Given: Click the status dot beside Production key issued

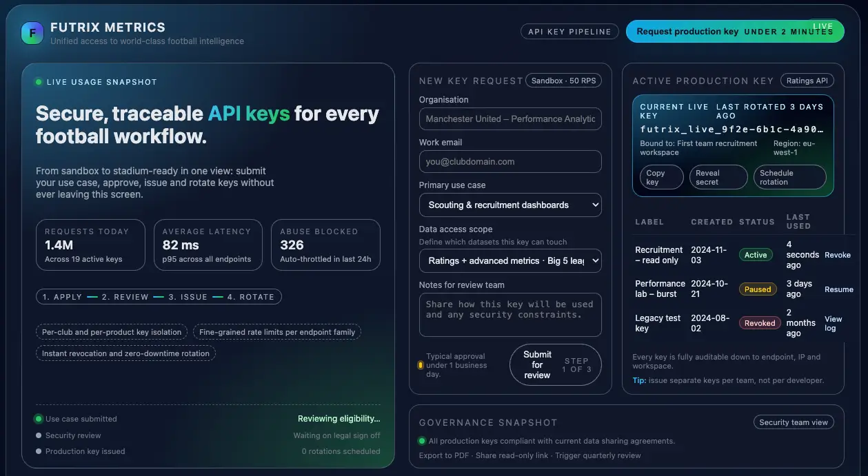Looking at the screenshot, I should 39,451.
